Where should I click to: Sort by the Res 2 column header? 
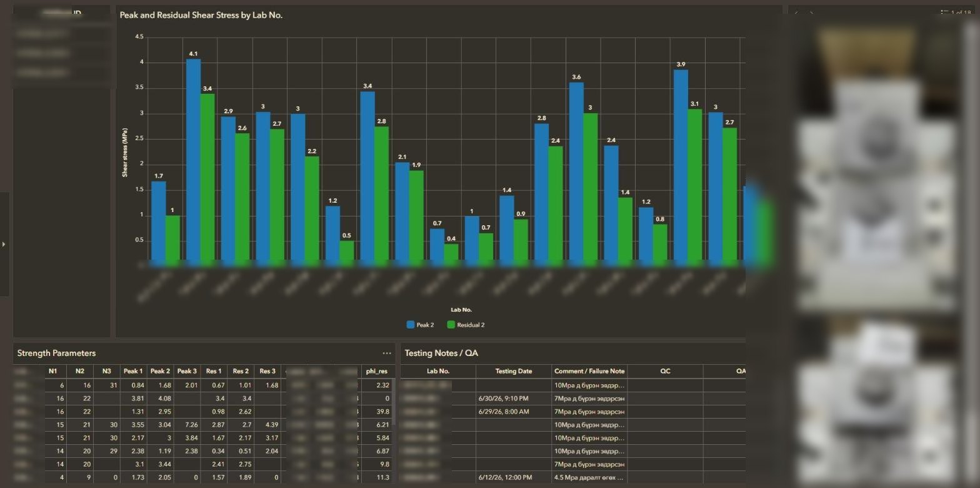[x=241, y=371]
